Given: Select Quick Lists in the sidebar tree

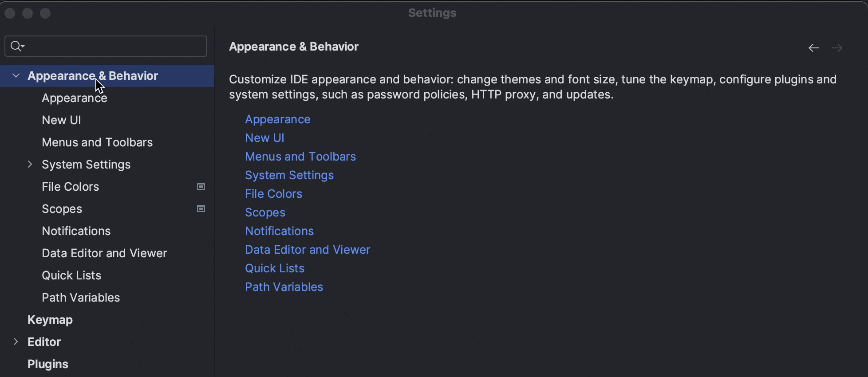Looking at the screenshot, I should pyautogui.click(x=71, y=275).
